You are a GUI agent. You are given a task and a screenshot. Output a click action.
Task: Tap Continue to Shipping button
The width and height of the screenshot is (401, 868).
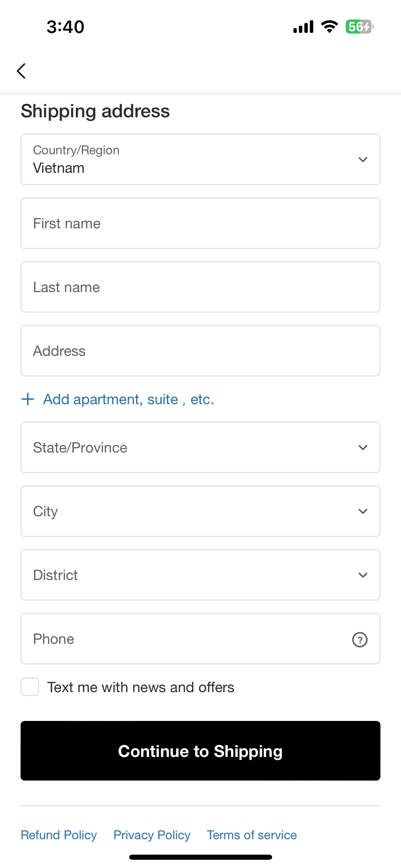[x=200, y=751]
